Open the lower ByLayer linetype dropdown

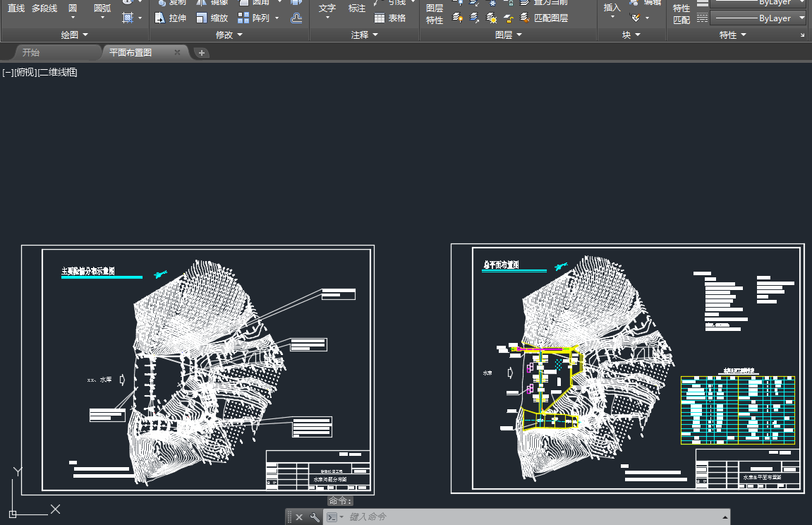coord(758,18)
